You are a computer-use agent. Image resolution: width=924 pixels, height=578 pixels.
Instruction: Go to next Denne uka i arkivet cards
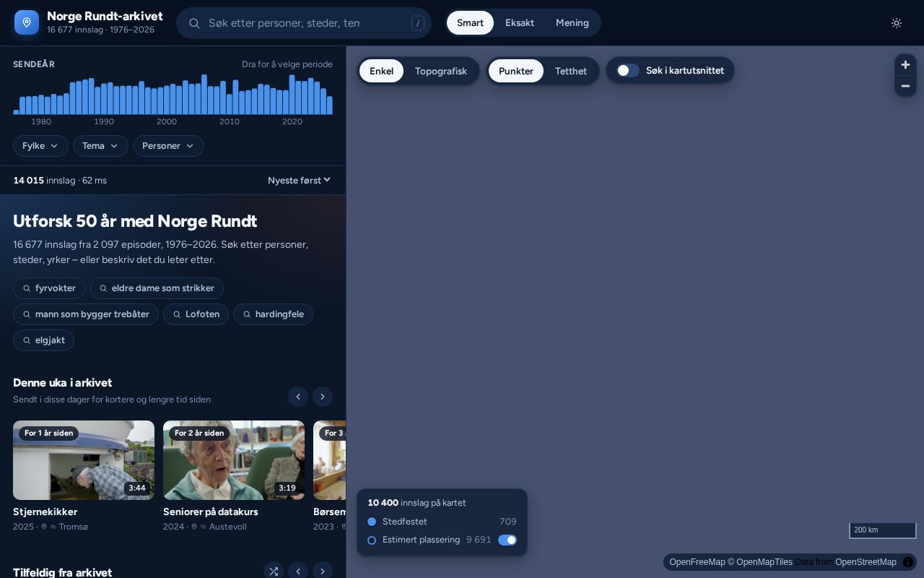click(x=323, y=396)
